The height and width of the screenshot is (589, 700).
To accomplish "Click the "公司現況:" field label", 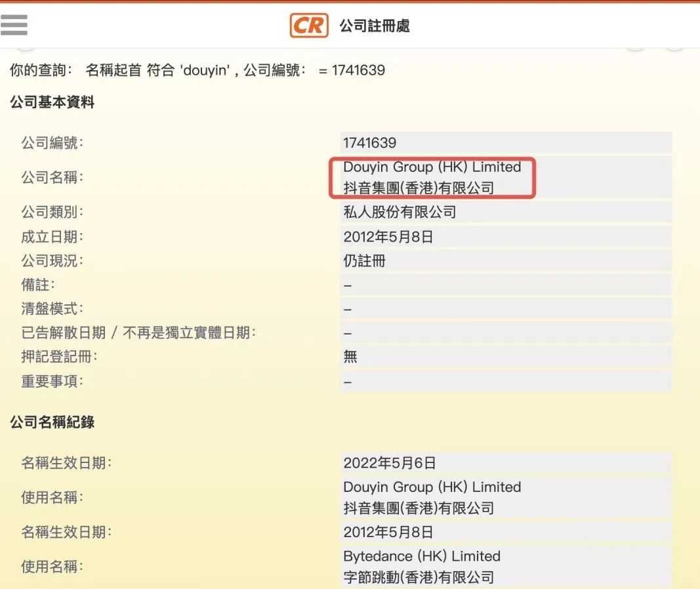I will pyautogui.click(x=52, y=260).
